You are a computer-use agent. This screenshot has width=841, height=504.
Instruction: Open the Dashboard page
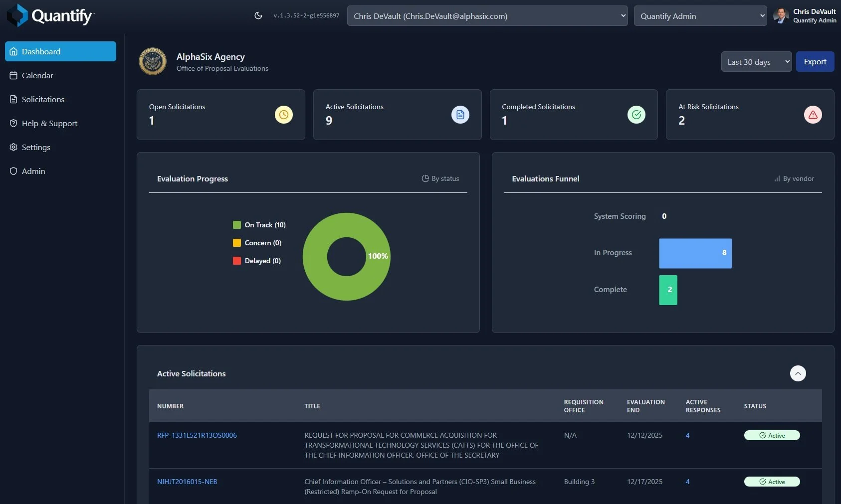click(x=60, y=51)
